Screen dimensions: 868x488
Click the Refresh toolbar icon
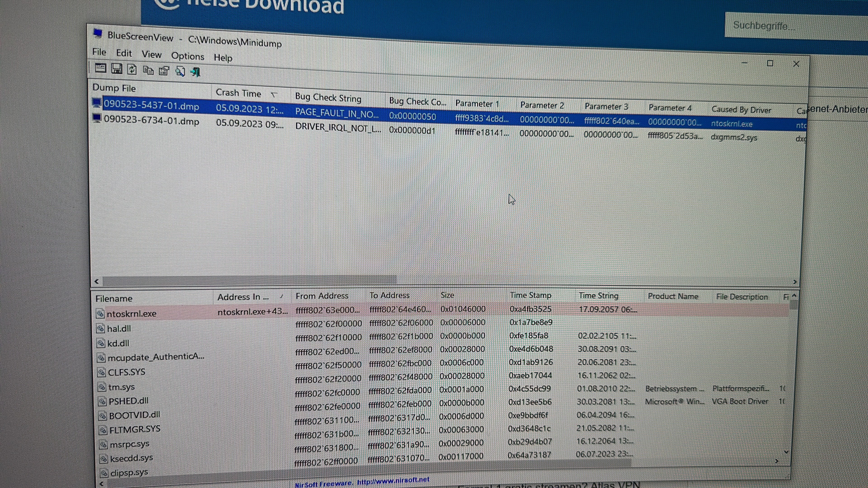click(x=132, y=70)
